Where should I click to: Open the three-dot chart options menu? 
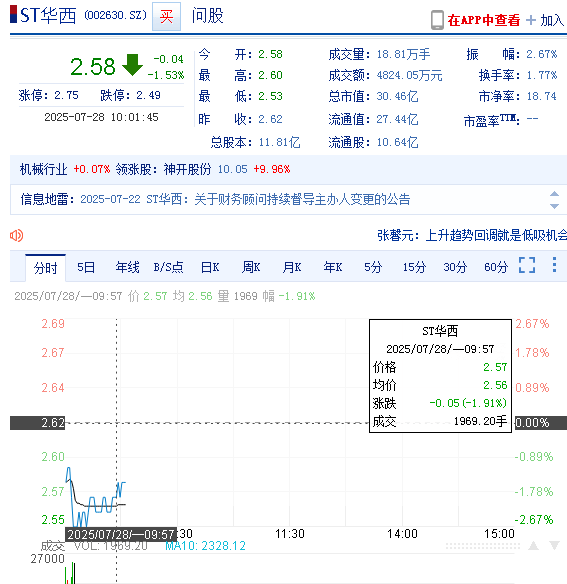point(554,265)
